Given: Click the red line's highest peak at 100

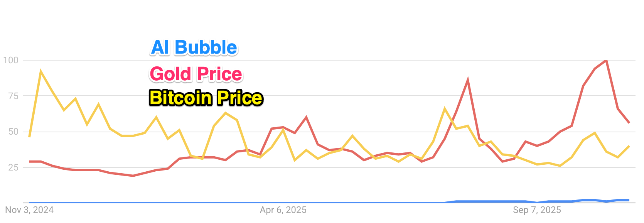Looking at the screenshot, I should point(606,60).
